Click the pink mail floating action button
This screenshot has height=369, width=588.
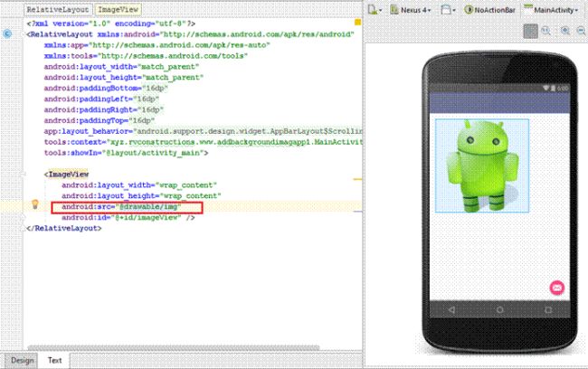tap(557, 288)
